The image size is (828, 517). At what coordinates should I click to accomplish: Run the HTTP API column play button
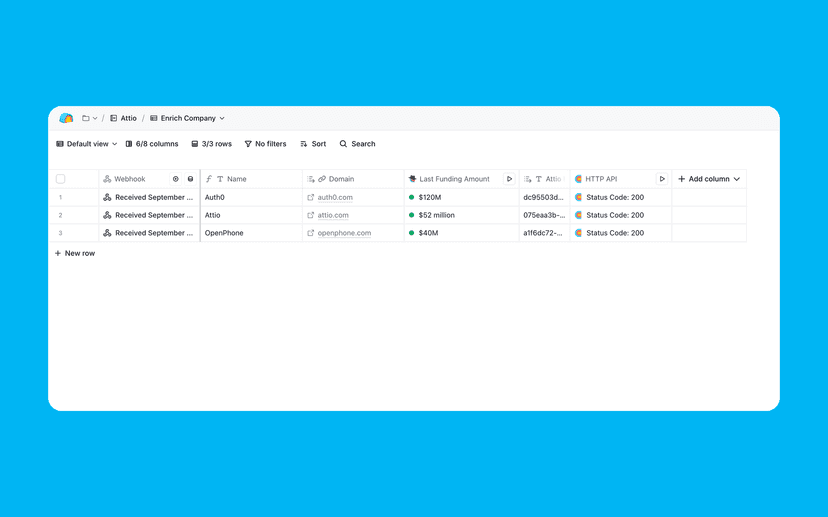tap(661, 179)
